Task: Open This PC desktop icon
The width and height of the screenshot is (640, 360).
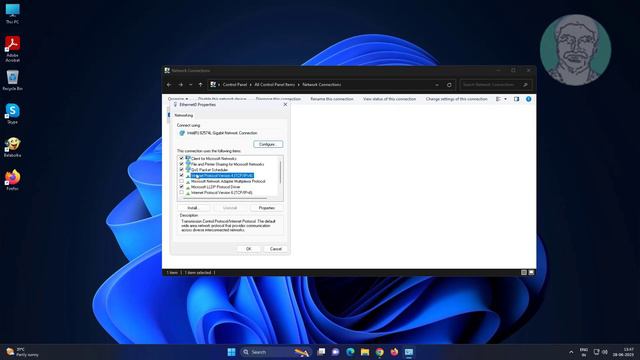Action: [13, 13]
